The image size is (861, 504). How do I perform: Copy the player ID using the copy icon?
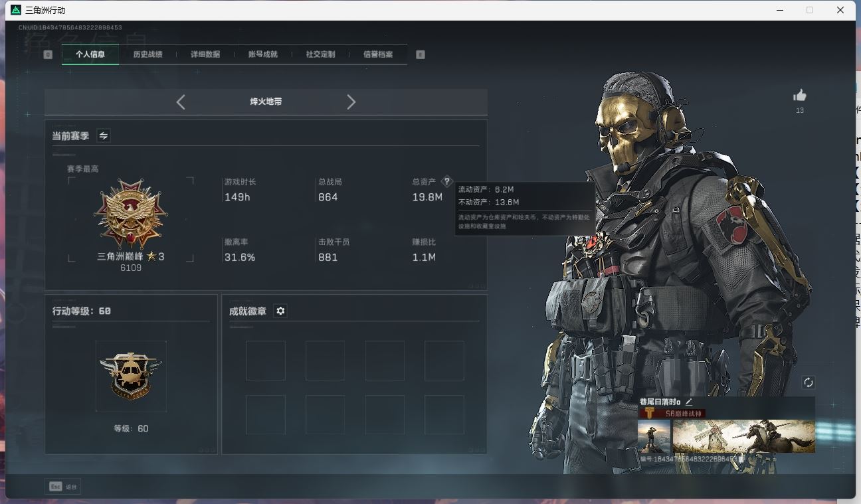pos(741,459)
